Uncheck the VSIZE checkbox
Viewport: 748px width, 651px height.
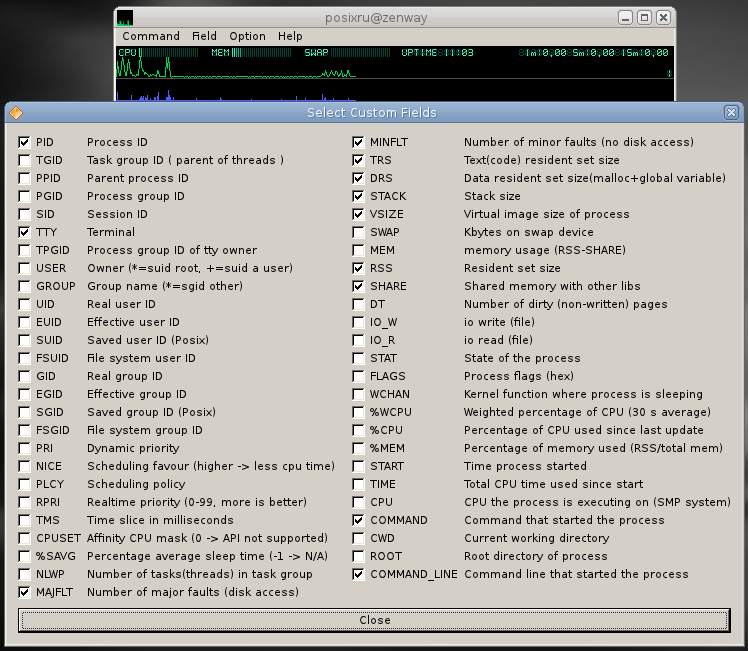tap(358, 214)
